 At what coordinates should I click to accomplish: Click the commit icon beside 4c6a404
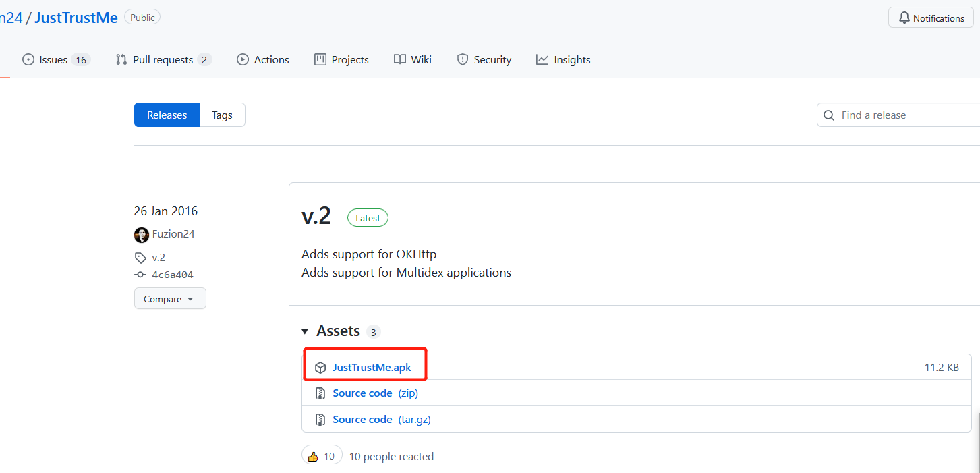tap(140, 275)
